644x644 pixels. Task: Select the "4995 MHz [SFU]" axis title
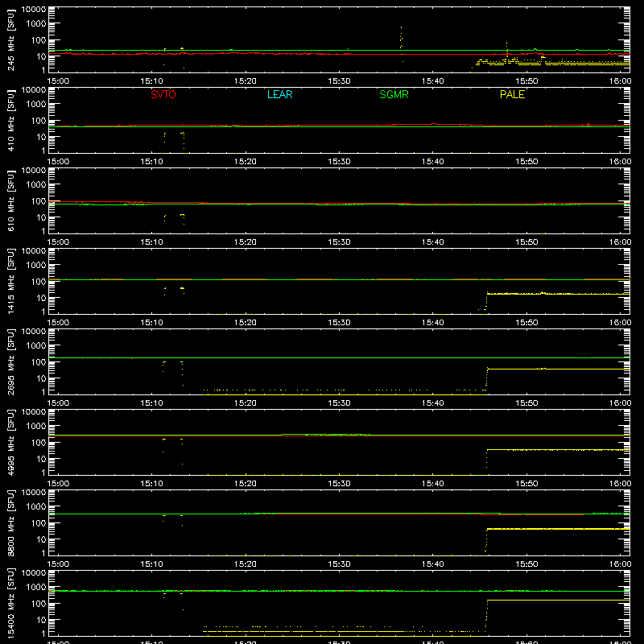pyautogui.click(x=11, y=443)
